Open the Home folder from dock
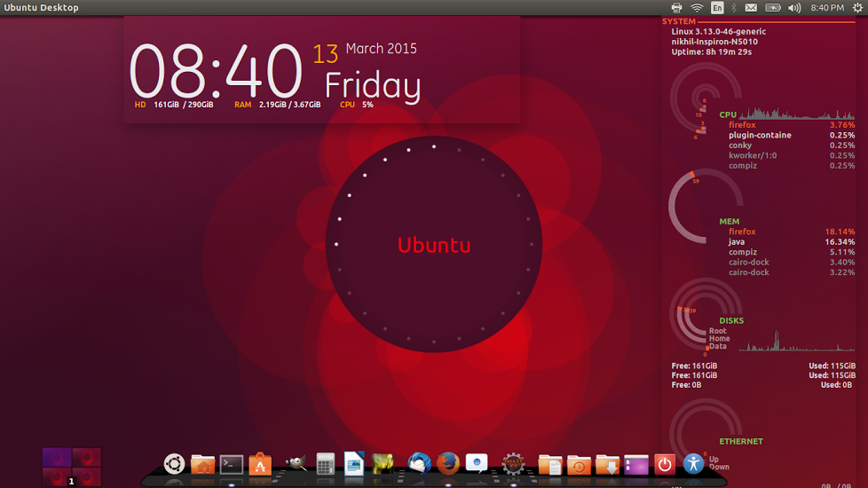The width and height of the screenshot is (868, 488). [x=202, y=464]
